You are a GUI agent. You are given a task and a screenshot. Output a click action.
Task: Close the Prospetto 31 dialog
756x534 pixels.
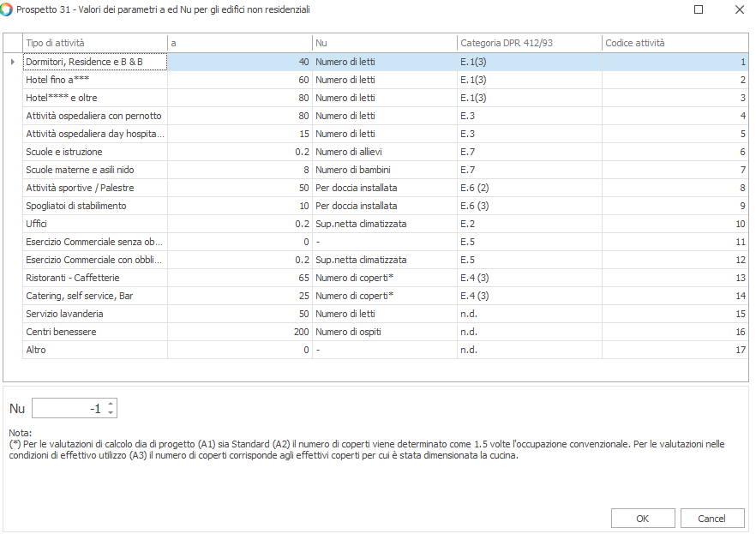[x=739, y=9]
